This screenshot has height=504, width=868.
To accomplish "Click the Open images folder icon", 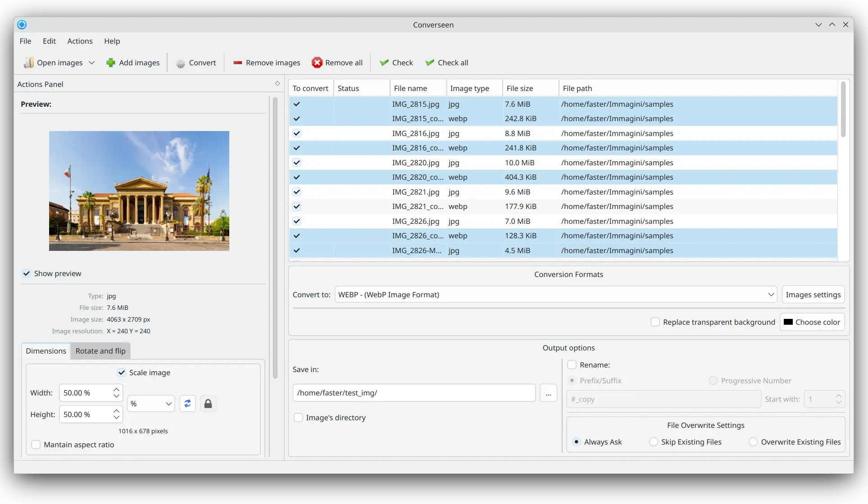I will (x=29, y=63).
